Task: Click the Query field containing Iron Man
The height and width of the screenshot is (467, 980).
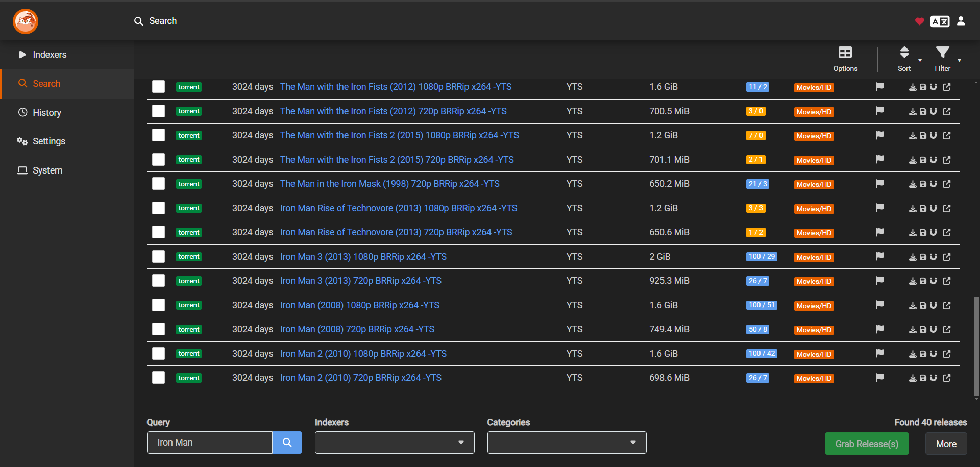Action: [210, 443]
